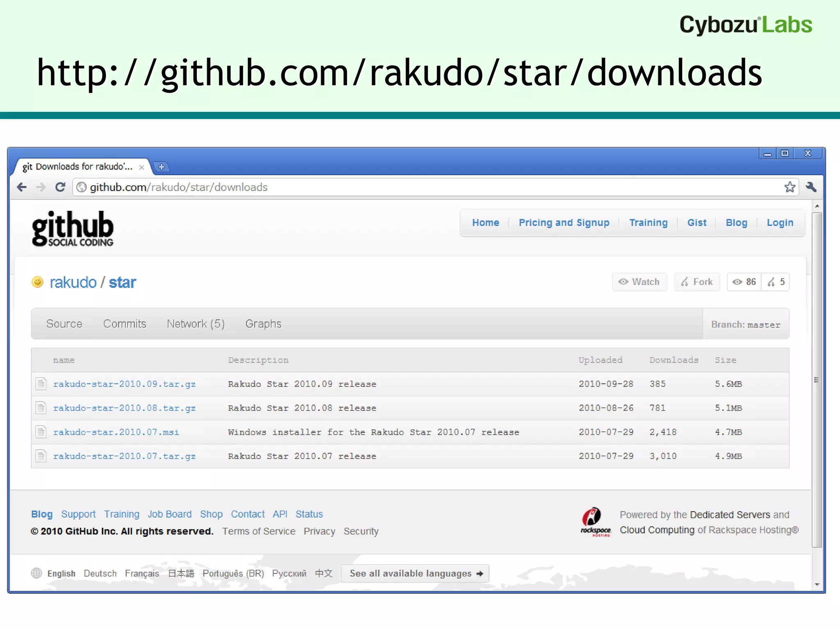Open the Contact link

tap(248, 514)
